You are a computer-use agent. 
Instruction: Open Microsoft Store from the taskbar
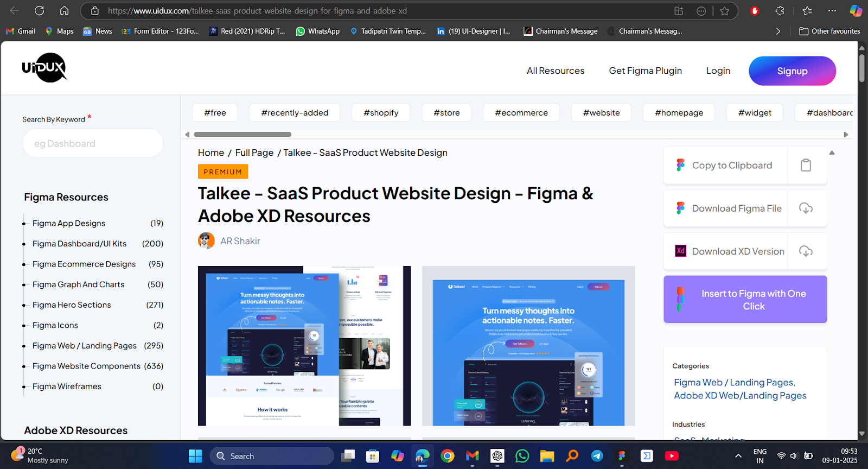[372, 456]
